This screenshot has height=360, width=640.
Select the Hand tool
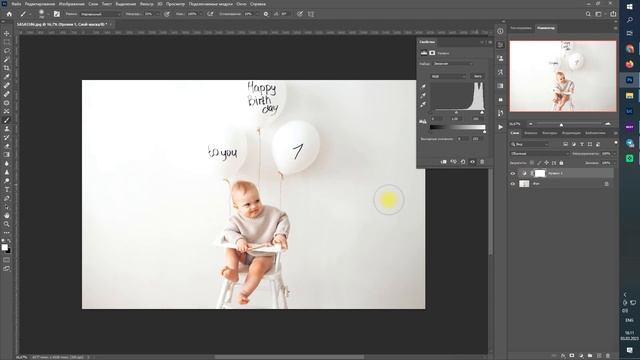[x=7, y=215]
